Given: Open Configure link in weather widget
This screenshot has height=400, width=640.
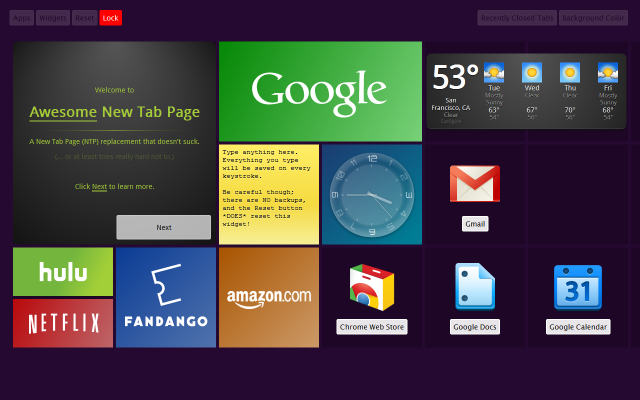Looking at the screenshot, I should (x=451, y=121).
